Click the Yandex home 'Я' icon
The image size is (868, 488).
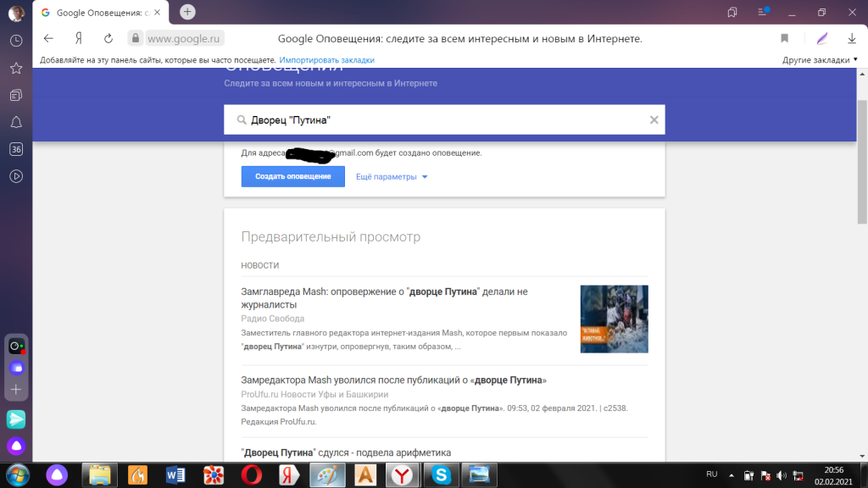[78, 38]
